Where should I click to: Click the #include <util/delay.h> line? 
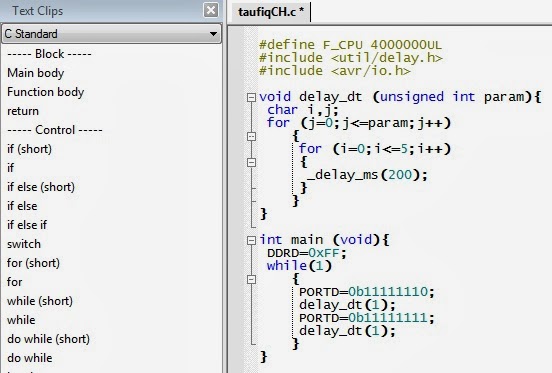tap(351, 58)
